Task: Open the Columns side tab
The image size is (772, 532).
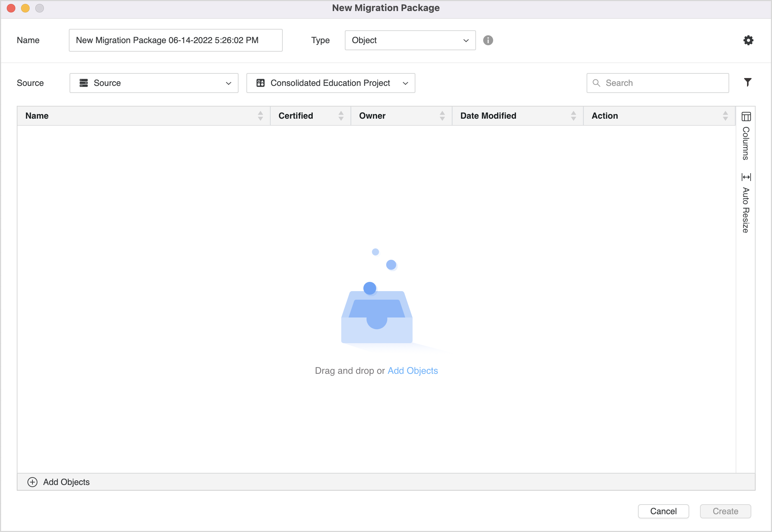Action: point(746,143)
